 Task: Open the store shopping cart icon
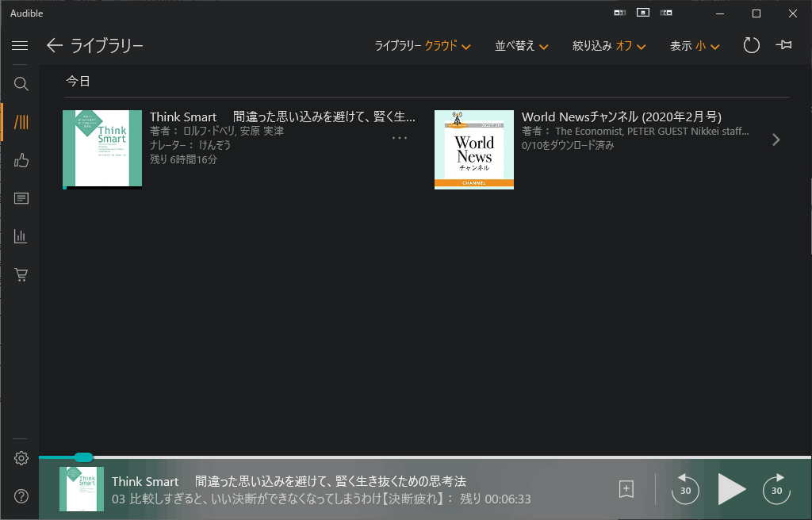pyautogui.click(x=21, y=274)
